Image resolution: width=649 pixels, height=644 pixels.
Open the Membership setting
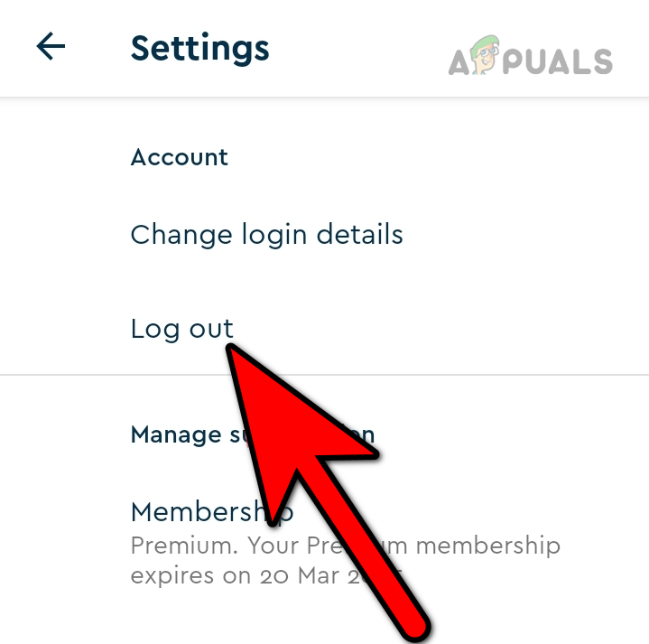(212, 512)
